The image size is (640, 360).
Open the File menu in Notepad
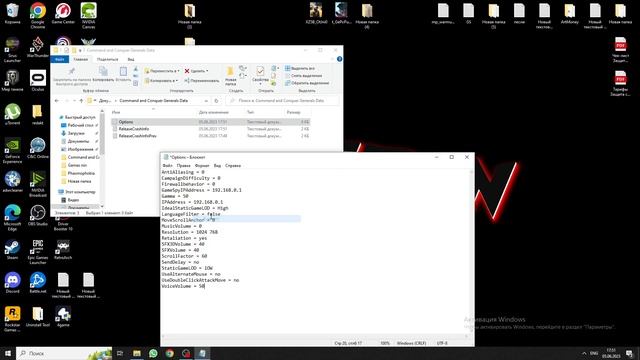(x=167, y=166)
